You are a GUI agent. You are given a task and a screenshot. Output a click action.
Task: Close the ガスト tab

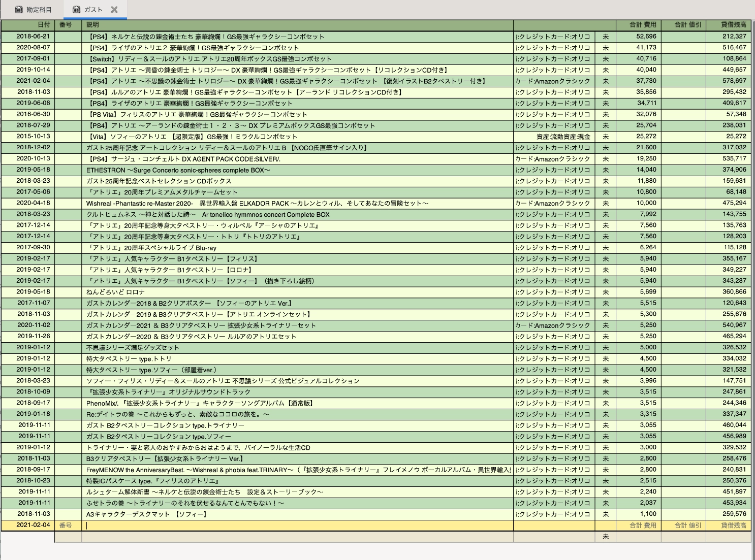click(x=114, y=10)
